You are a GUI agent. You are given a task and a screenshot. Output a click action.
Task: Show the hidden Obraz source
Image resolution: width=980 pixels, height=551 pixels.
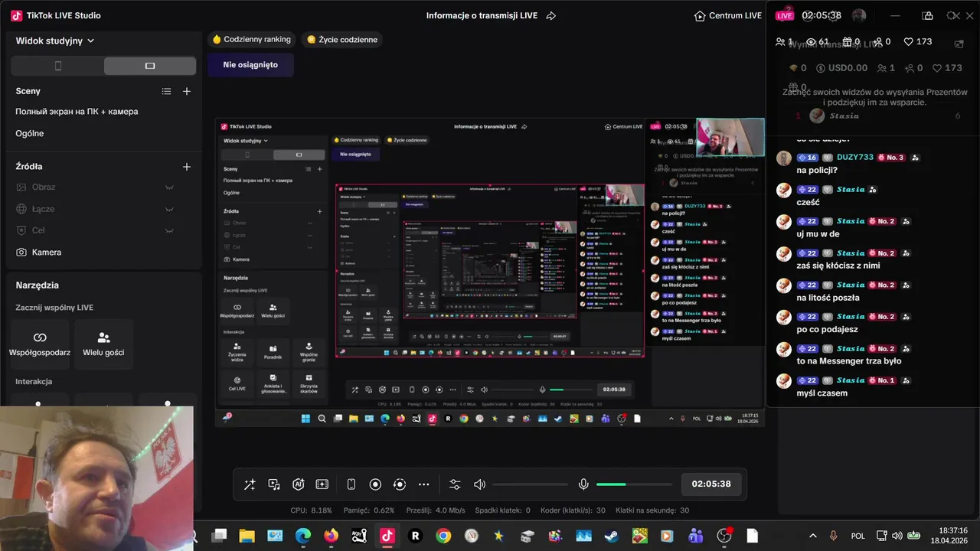click(x=169, y=187)
